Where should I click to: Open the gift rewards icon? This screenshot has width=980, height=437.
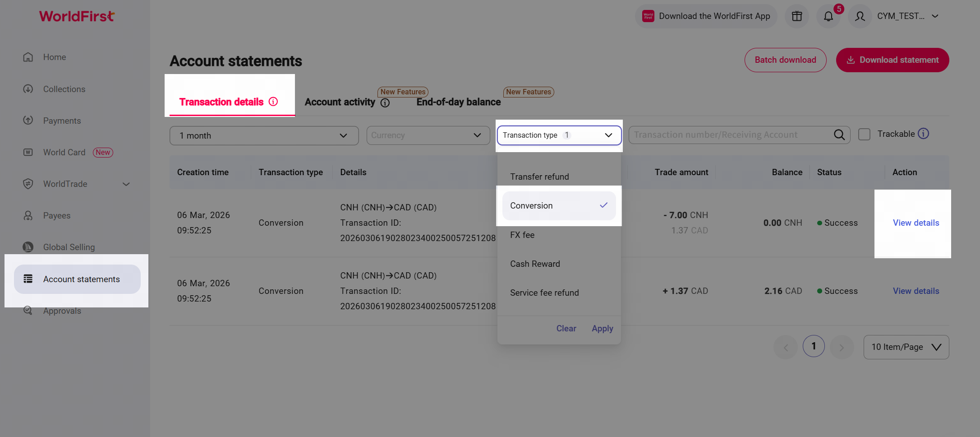[797, 16]
